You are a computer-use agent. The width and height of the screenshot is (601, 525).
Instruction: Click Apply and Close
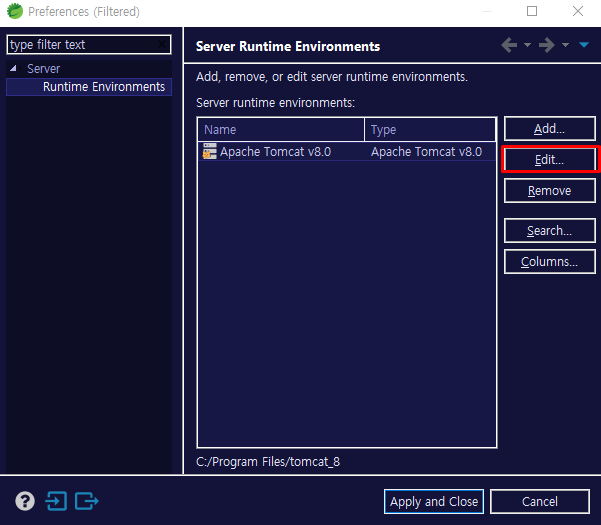[434, 501]
